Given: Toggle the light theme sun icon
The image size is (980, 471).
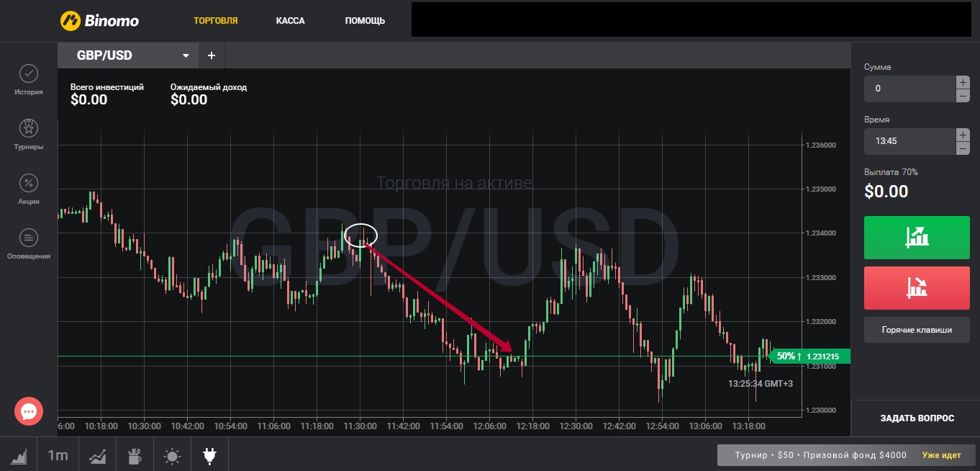Looking at the screenshot, I should click(x=172, y=455).
